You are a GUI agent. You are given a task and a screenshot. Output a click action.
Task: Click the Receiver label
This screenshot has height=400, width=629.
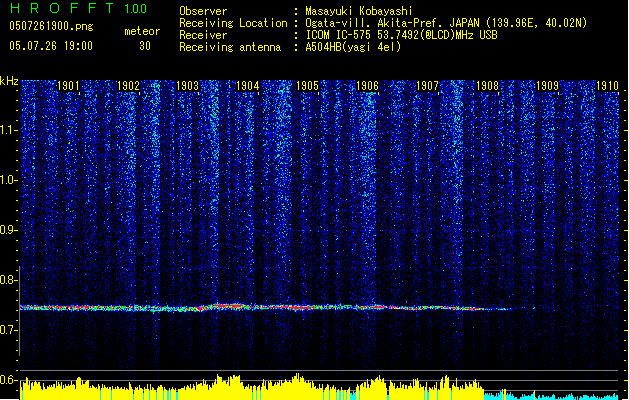[203, 35]
